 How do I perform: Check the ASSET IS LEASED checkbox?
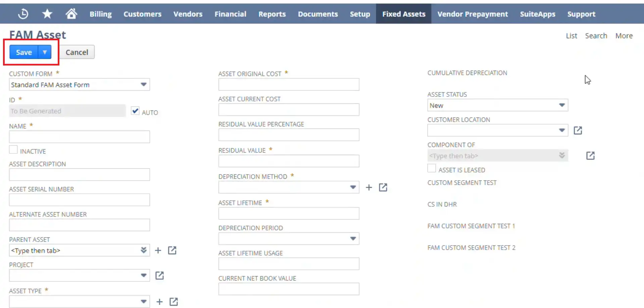click(431, 168)
